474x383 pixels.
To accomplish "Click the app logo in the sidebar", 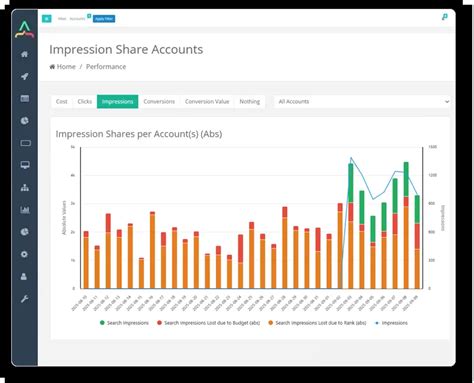I will 25,29.
